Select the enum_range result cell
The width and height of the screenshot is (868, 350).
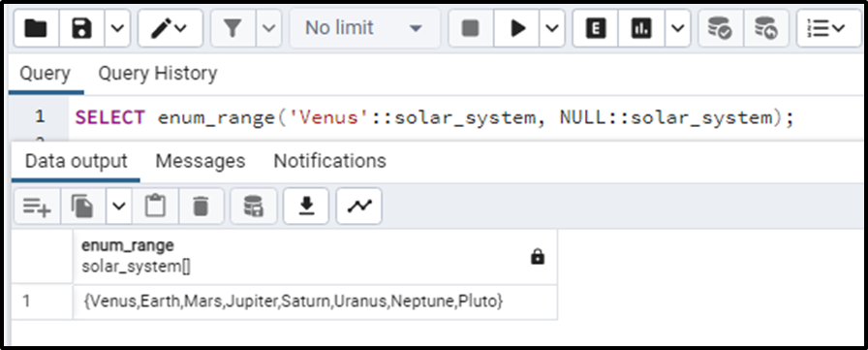pos(315,302)
